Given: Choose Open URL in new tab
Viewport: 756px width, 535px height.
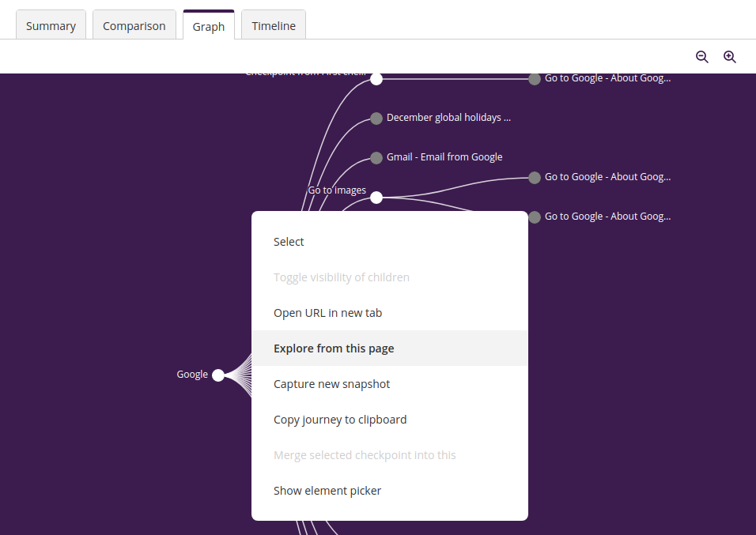Looking at the screenshot, I should coord(390,313).
